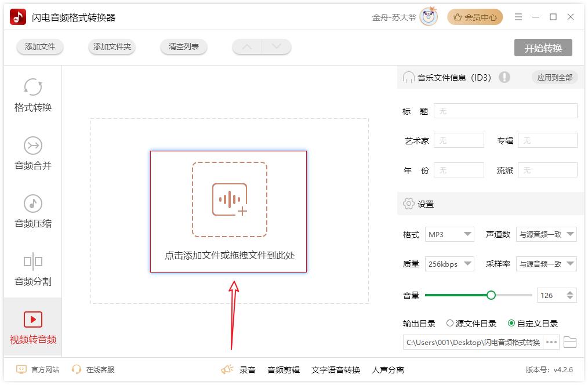
Task: Move file down with the down arrow
Action: pyautogui.click(x=276, y=47)
